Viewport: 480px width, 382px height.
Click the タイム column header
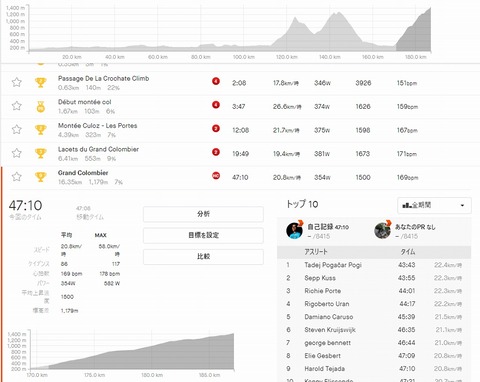(408, 252)
